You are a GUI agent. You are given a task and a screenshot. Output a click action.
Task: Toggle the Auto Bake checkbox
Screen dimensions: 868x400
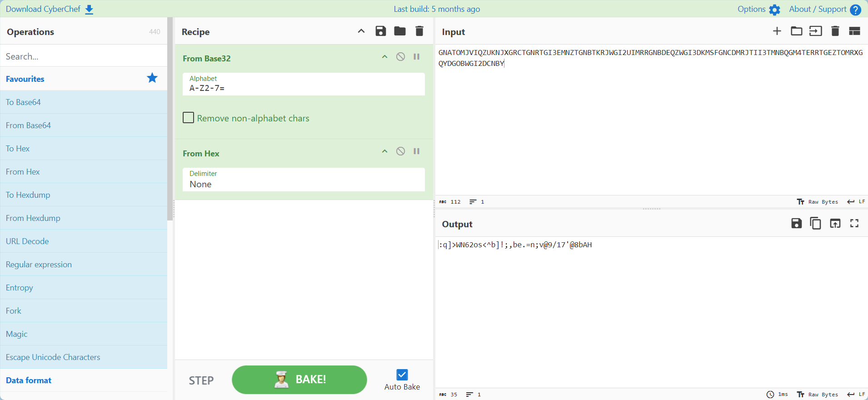coord(402,375)
